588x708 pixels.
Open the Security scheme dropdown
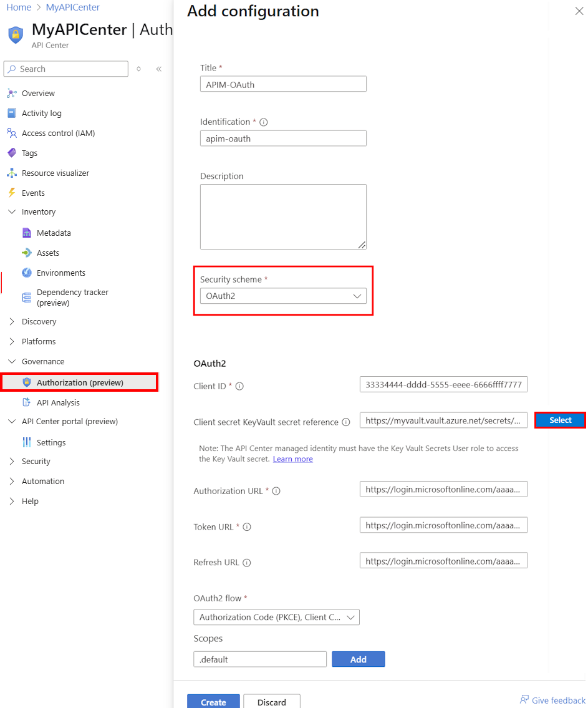[x=283, y=296]
